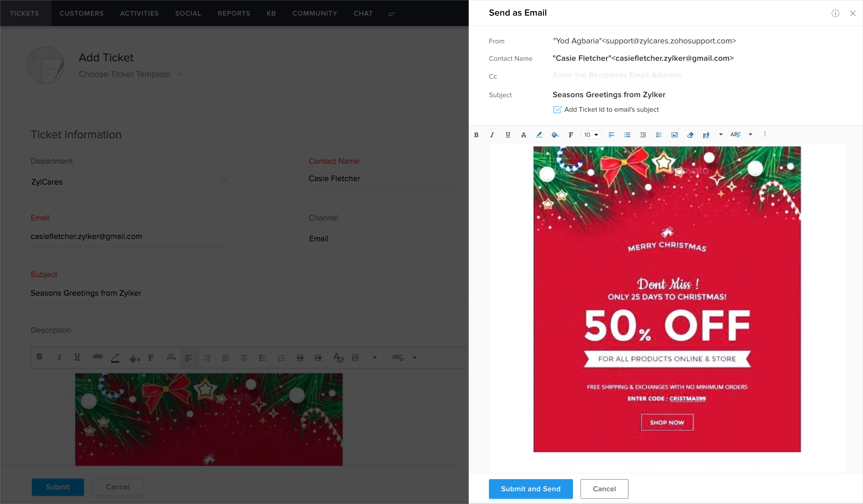Click the strikethrough icon in email editor

523,135
